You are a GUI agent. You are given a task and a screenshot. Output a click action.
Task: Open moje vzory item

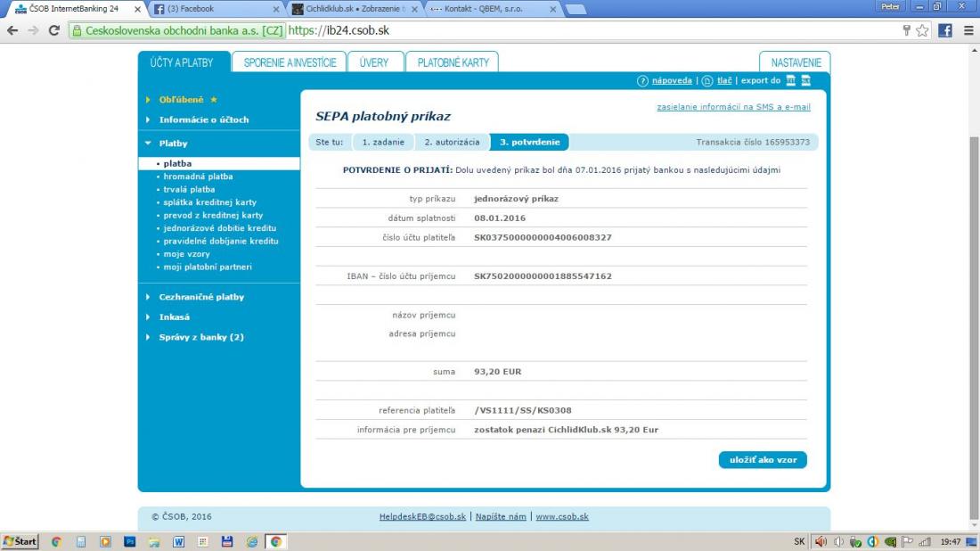(x=186, y=254)
